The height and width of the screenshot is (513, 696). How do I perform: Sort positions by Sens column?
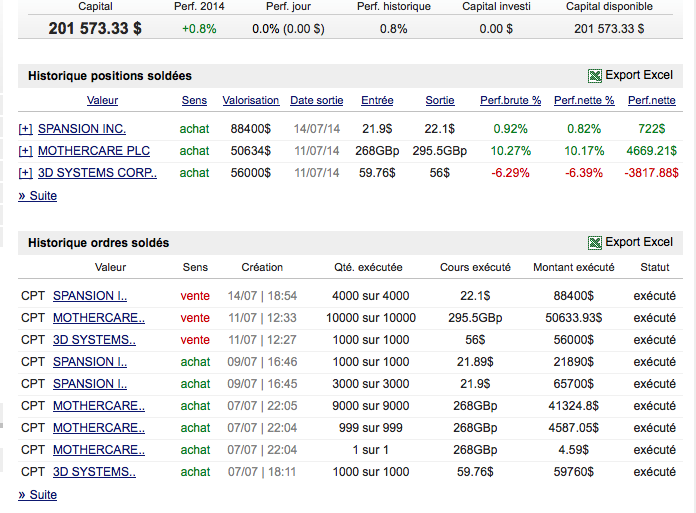tap(194, 100)
